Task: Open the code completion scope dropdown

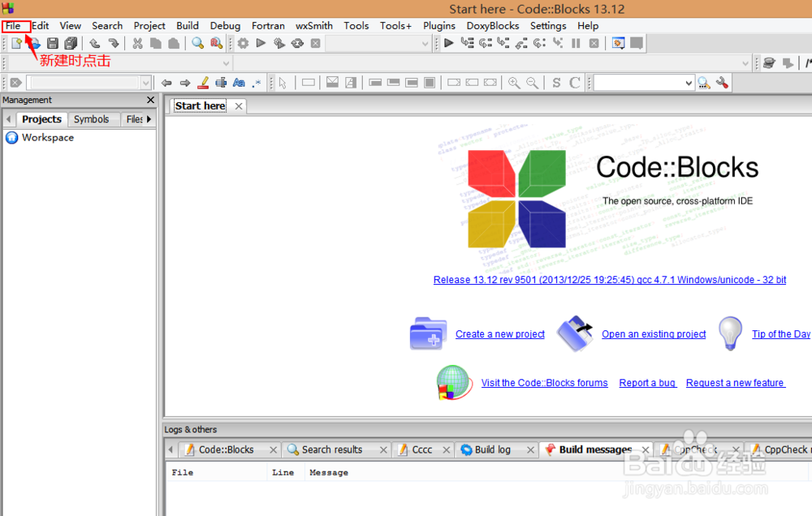Action: tap(226, 63)
